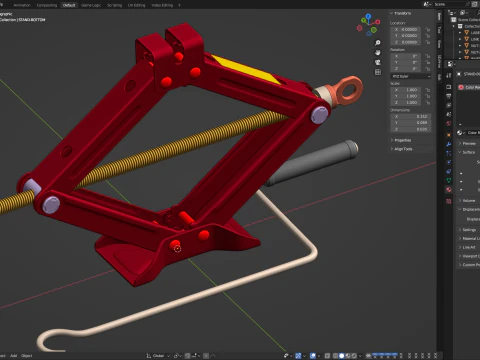Open the Tool properties tab icon
The height and width of the screenshot is (360, 480).
[x=449, y=75]
